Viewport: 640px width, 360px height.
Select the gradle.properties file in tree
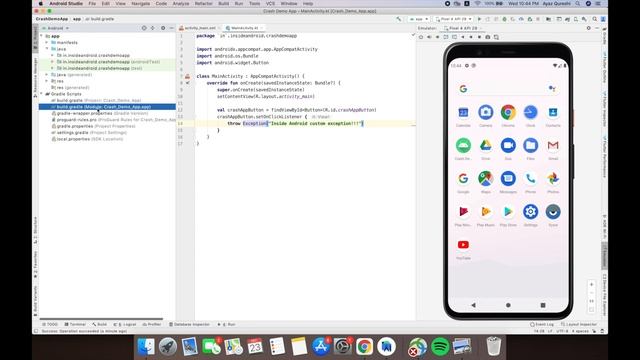(93, 126)
